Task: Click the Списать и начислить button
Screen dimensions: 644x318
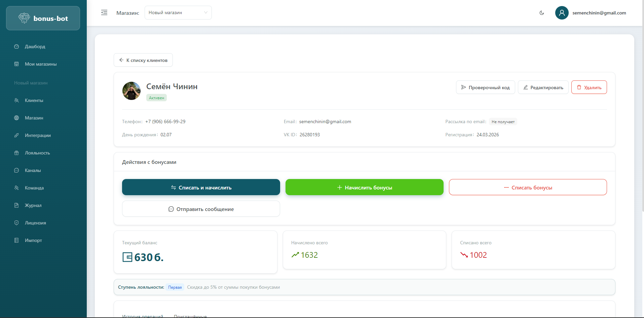Action: (201, 187)
